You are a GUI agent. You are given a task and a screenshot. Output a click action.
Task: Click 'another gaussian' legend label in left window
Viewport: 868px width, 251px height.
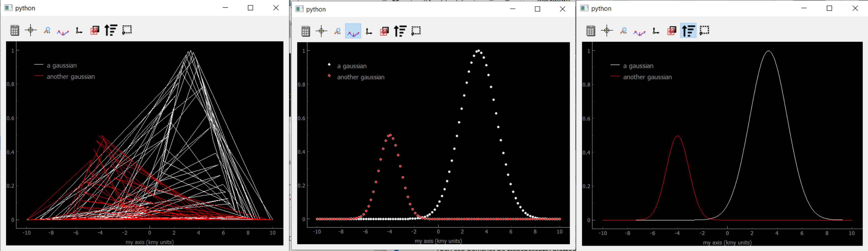pos(71,76)
